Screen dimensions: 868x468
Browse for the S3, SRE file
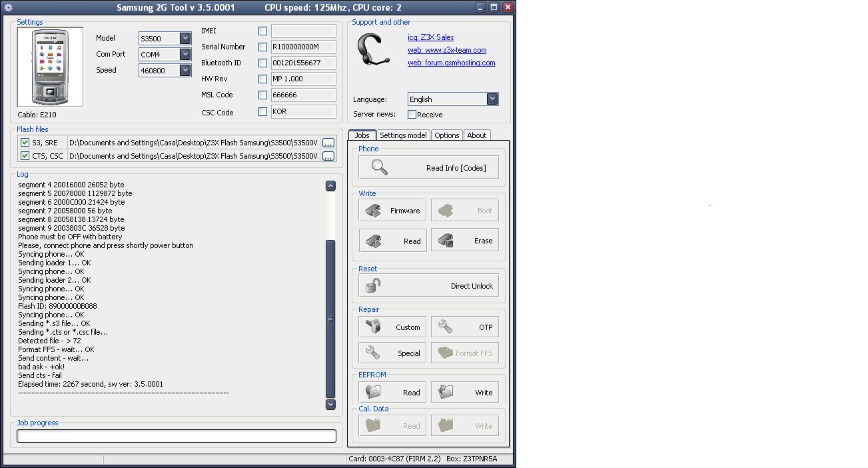click(328, 143)
